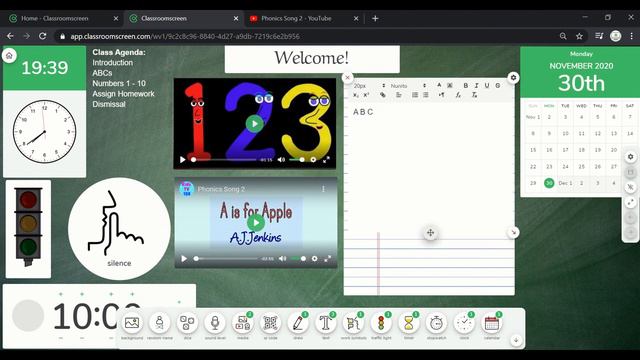Choose text color in editor toolbar
Viewport: 640px width, 360px height.
click(x=439, y=85)
